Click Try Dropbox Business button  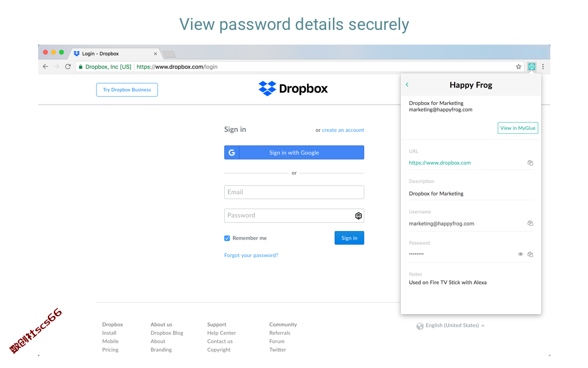(127, 90)
